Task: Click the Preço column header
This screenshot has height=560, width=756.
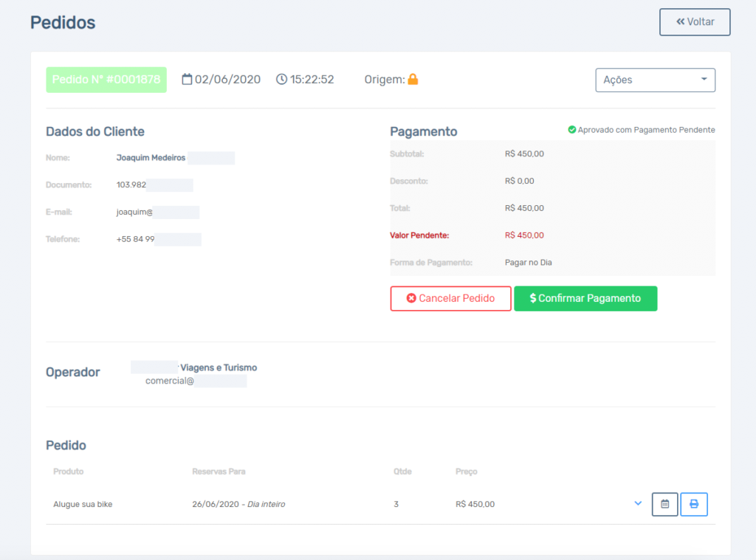Action: click(467, 471)
